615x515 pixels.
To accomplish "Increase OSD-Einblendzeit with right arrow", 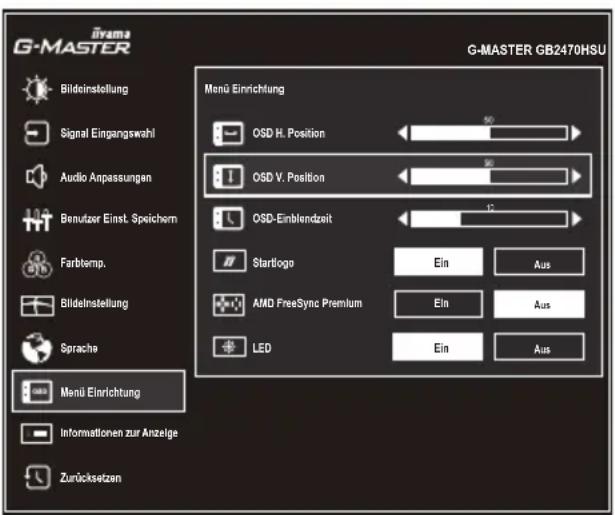I will 576,218.
